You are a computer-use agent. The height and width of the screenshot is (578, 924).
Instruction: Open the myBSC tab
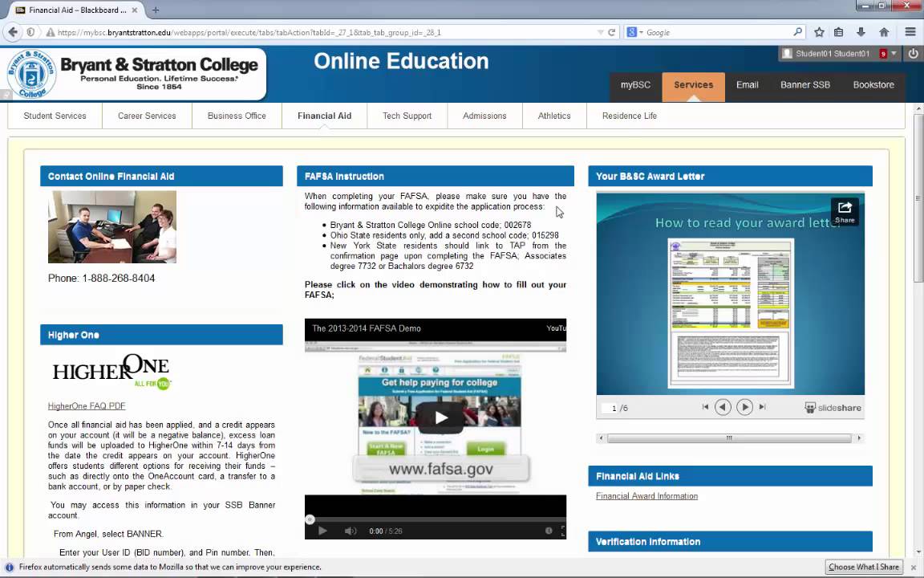(635, 85)
